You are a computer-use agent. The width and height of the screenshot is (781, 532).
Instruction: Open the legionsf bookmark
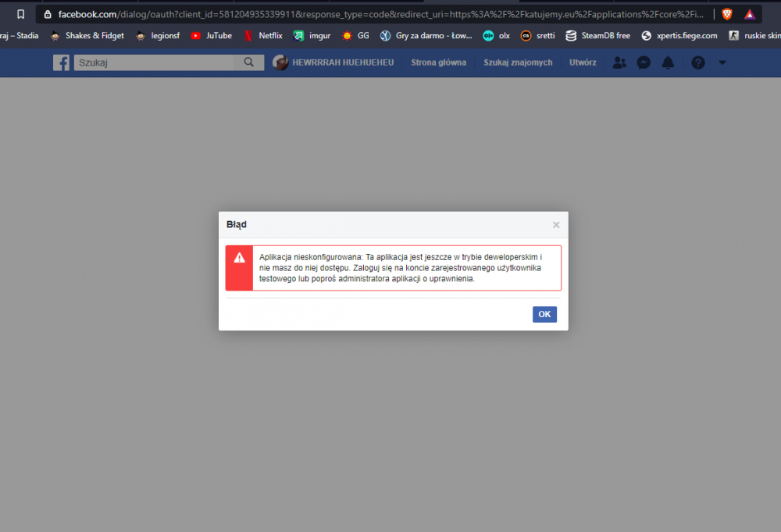(158, 35)
